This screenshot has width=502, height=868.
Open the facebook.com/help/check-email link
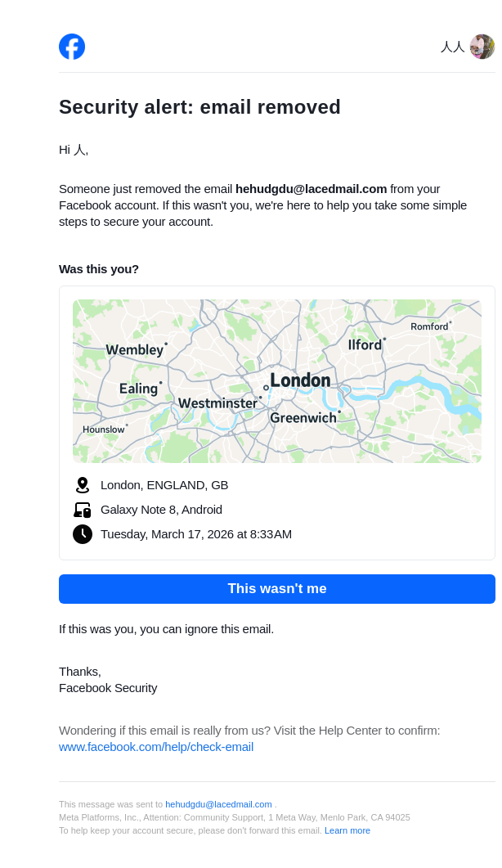point(156,747)
